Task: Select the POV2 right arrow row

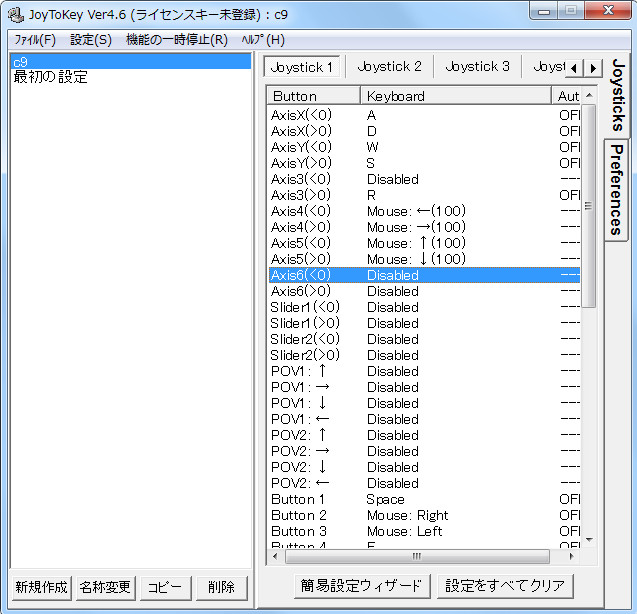Action: pyautogui.click(x=425, y=451)
